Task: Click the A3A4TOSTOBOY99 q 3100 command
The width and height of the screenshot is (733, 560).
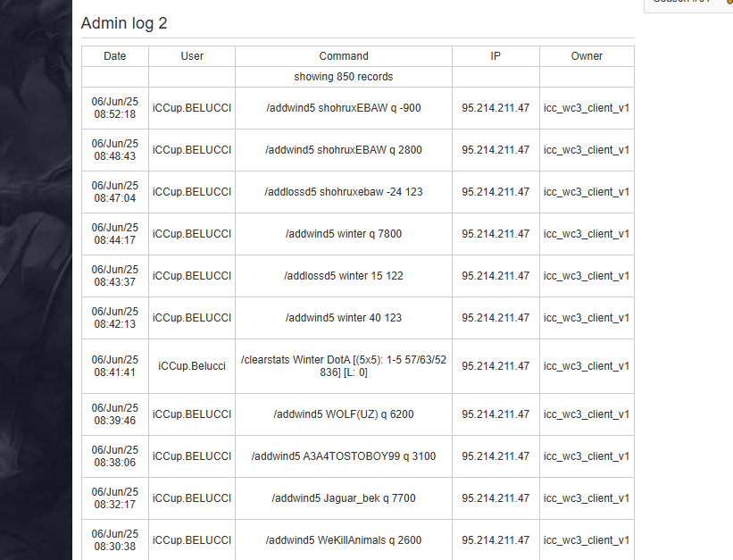Action: click(x=344, y=456)
